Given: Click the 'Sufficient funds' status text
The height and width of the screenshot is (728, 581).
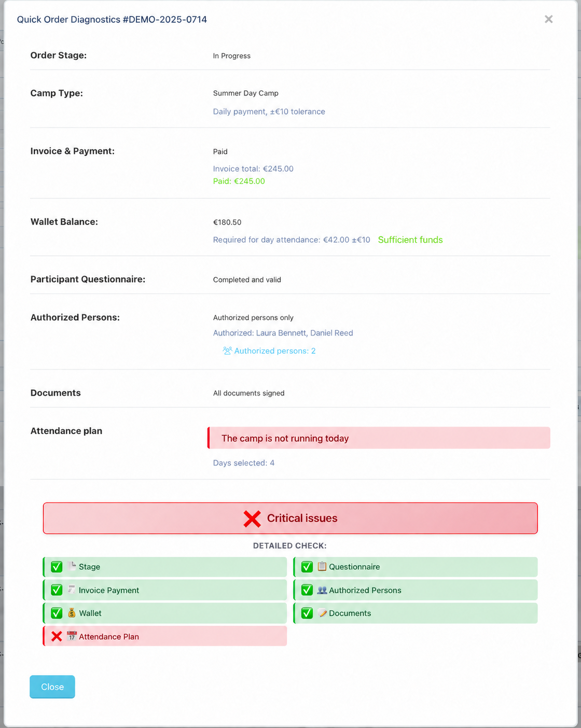Looking at the screenshot, I should pyautogui.click(x=410, y=240).
